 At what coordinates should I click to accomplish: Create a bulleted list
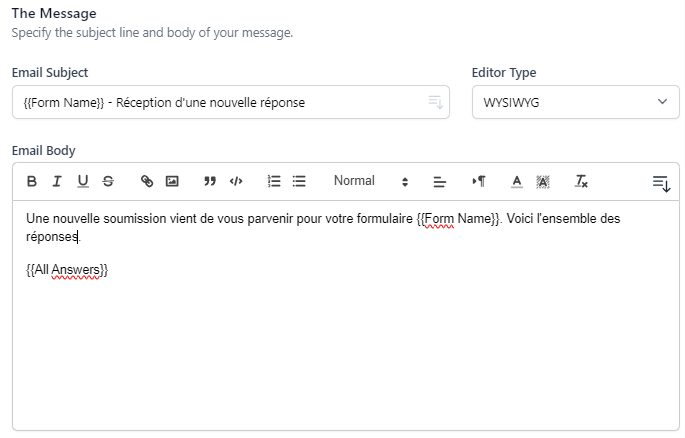coord(299,181)
